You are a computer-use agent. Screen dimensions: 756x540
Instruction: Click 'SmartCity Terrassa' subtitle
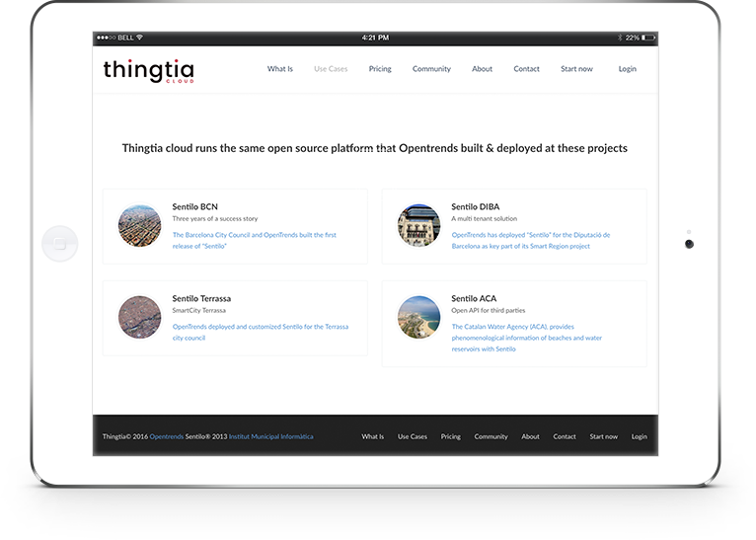coord(199,311)
